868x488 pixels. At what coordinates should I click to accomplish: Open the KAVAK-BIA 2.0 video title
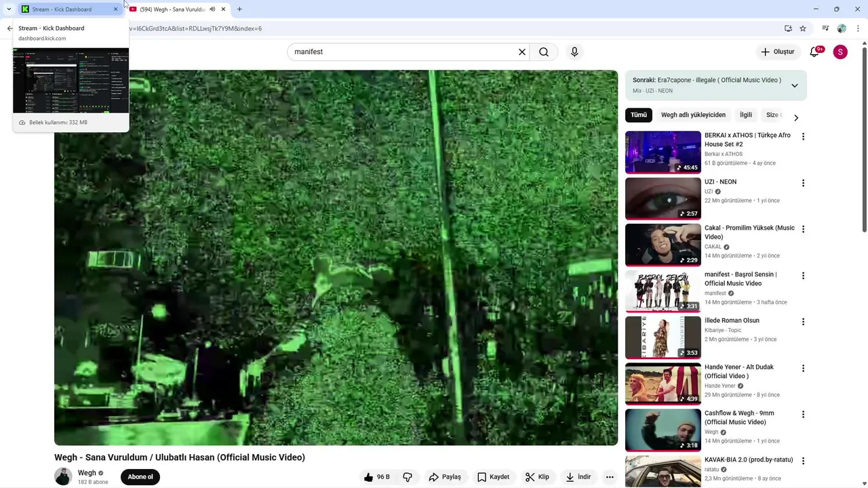(x=749, y=460)
